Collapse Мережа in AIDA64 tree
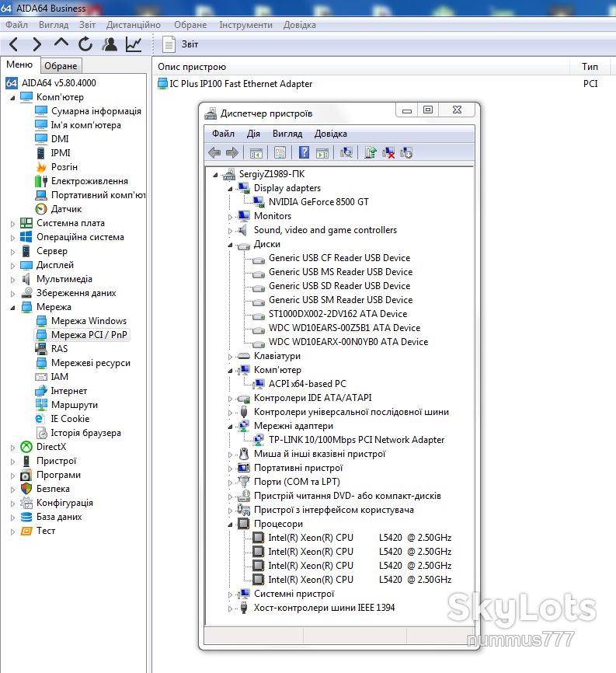The height and width of the screenshot is (673, 616). (x=12, y=308)
